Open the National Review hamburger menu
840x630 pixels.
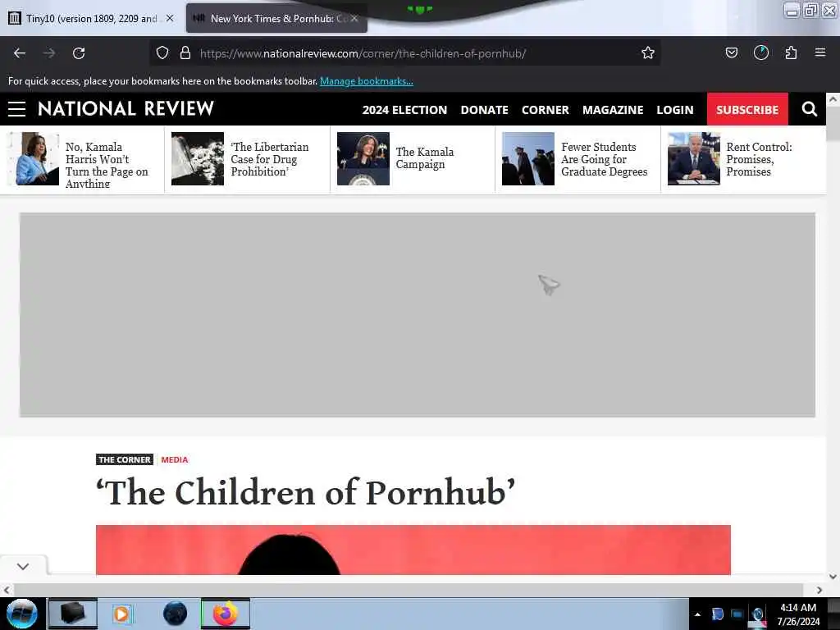(16, 109)
